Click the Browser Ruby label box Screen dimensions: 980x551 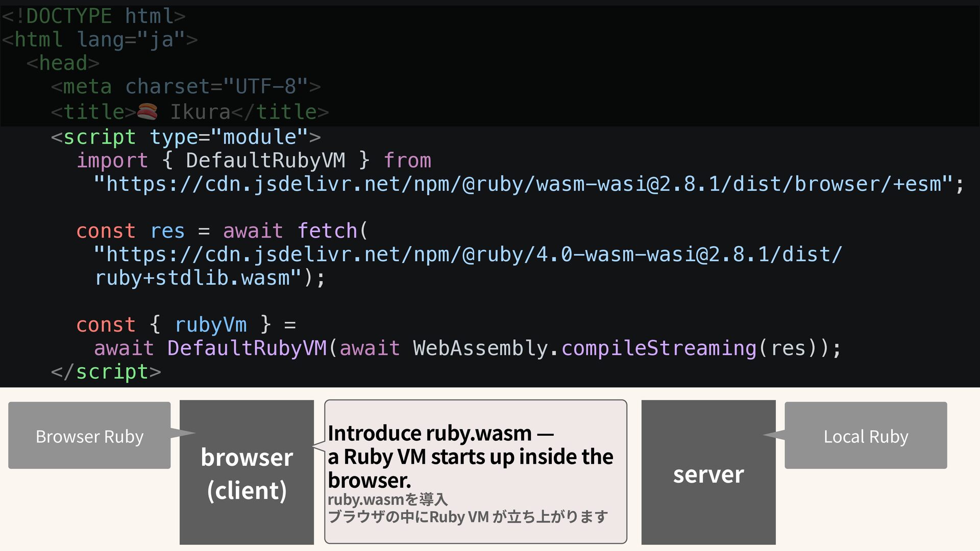[x=89, y=436]
